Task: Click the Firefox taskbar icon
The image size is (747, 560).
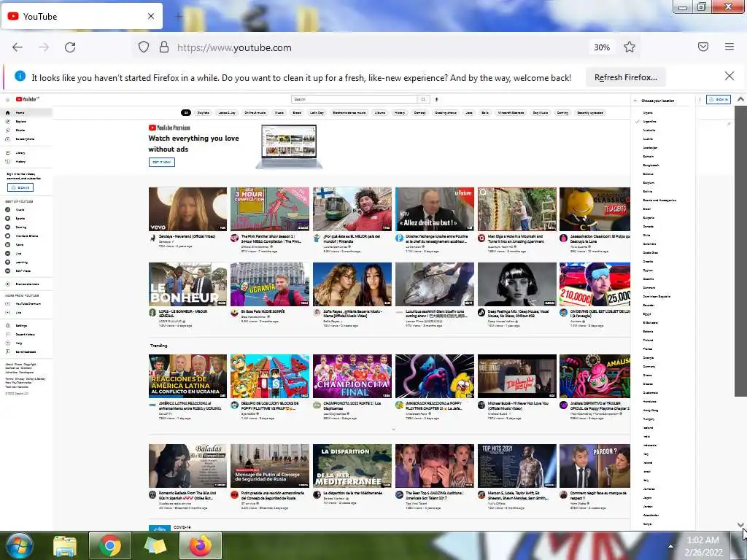Action: pos(201,545)
